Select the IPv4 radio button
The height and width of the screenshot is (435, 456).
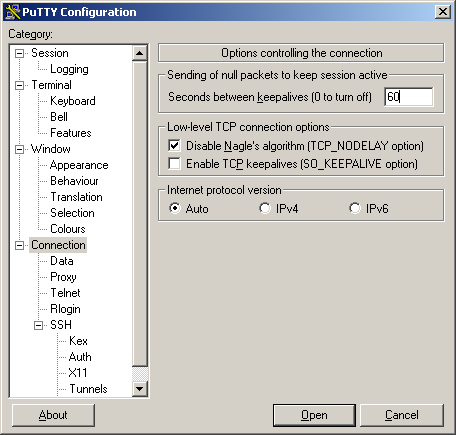(x=265, y=208)
